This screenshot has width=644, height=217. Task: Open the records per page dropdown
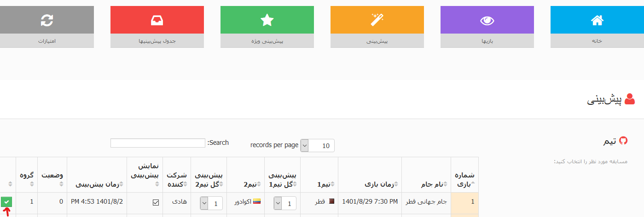click(x=317, y=145)
